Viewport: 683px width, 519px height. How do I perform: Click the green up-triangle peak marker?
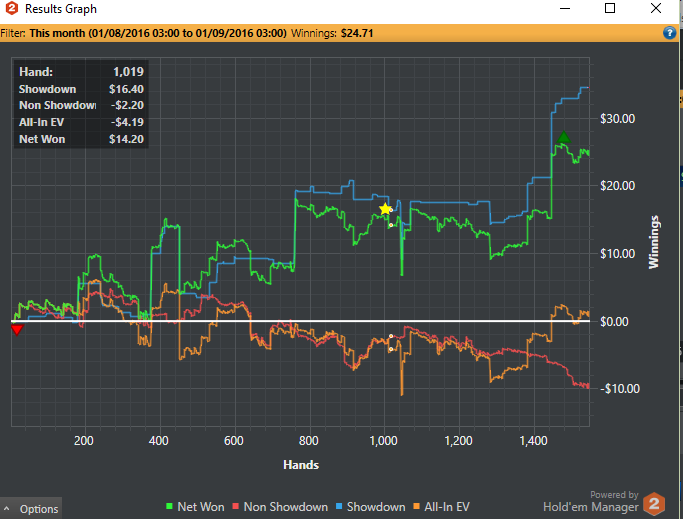coord(564,137)
